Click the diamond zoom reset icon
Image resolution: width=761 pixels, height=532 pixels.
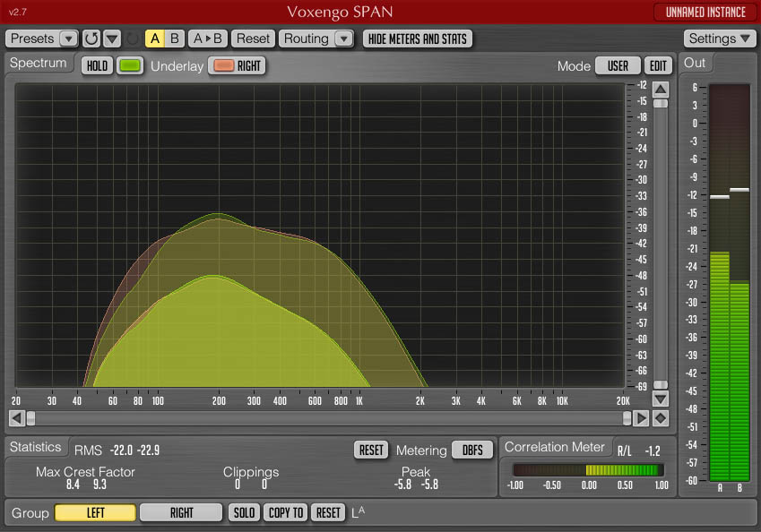(661, 418)
